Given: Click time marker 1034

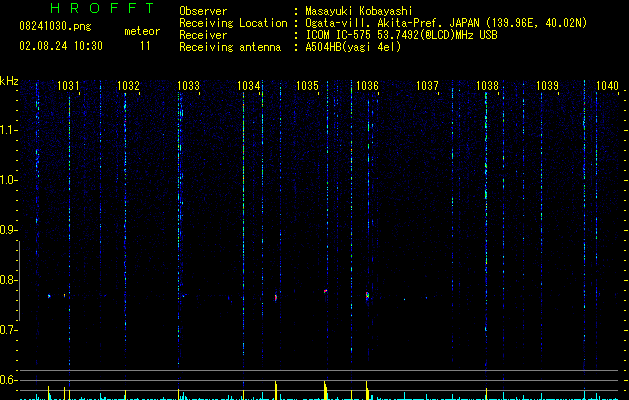Looking at the screenshot, I should click(x=248, y=86).
